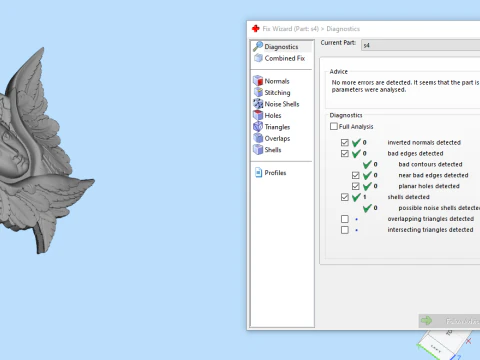Check overlapping triangles detected checkbox
480x360 pixels.
pos(345,219)
